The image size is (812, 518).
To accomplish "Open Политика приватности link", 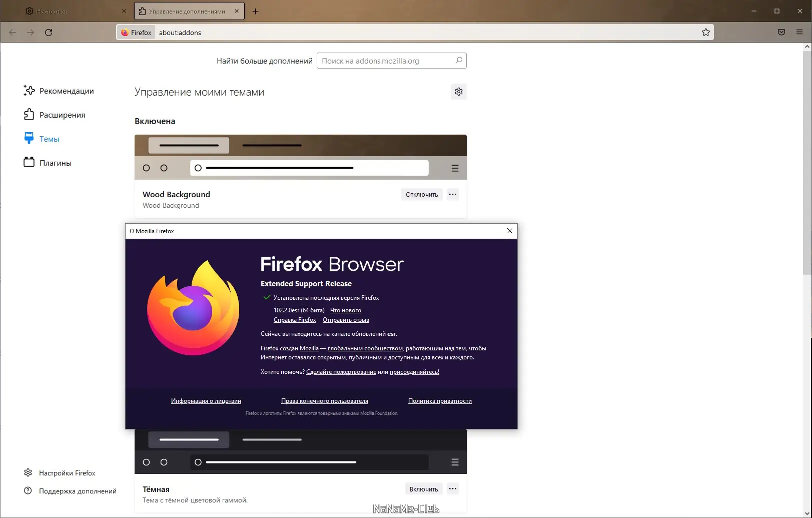I will point(440,401).
